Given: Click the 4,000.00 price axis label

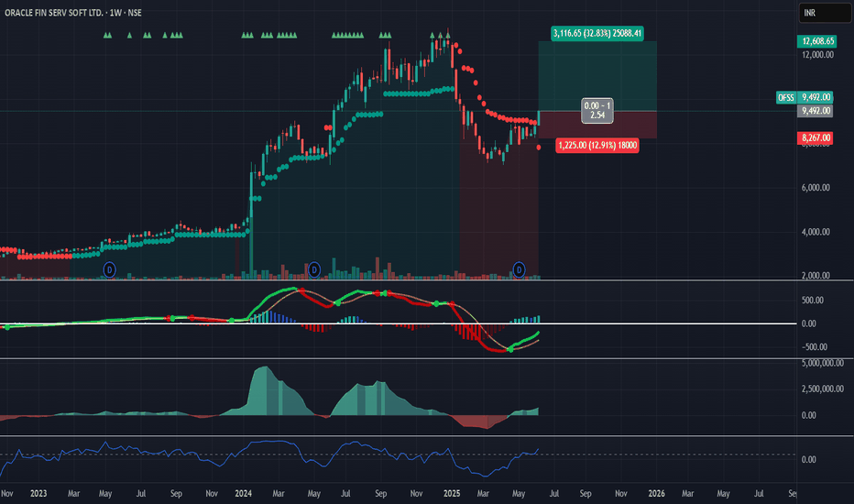Looking at the screenshot, I should point(816,232).
